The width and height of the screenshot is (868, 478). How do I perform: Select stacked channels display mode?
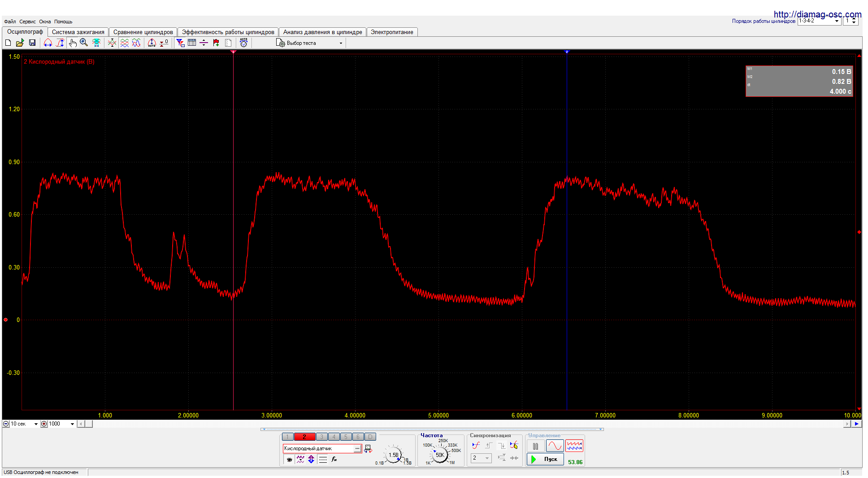125,43
